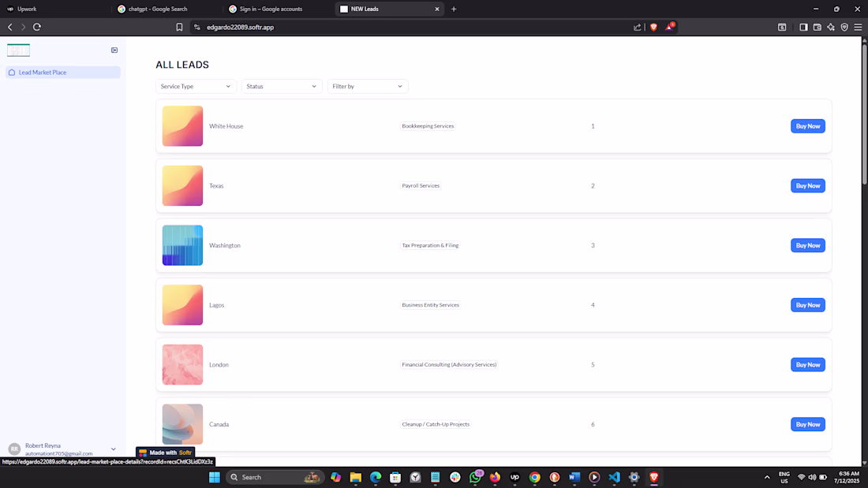The height and width of the screenshot is (488, 868).
Task: Open the Filter by dropdown
Action: tap(368, 86)
